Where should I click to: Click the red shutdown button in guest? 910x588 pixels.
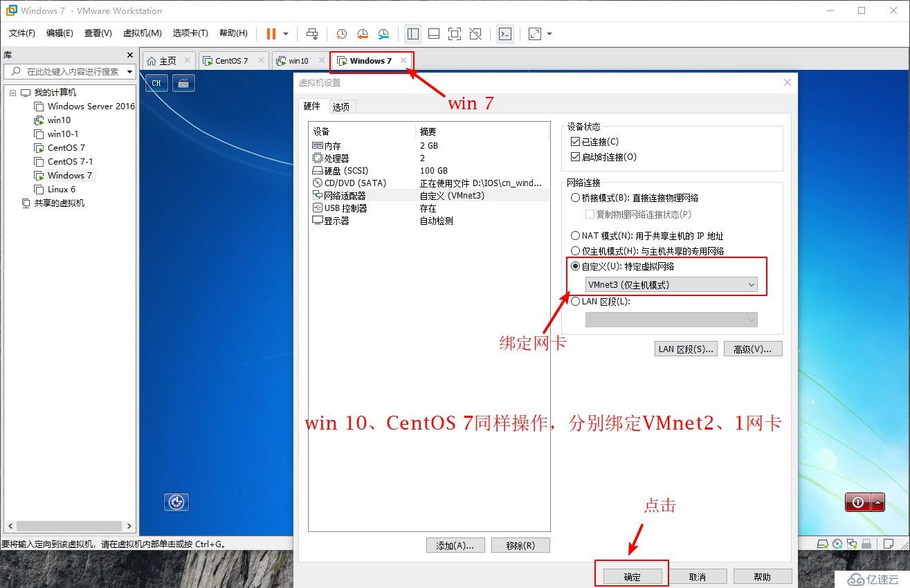858,503
